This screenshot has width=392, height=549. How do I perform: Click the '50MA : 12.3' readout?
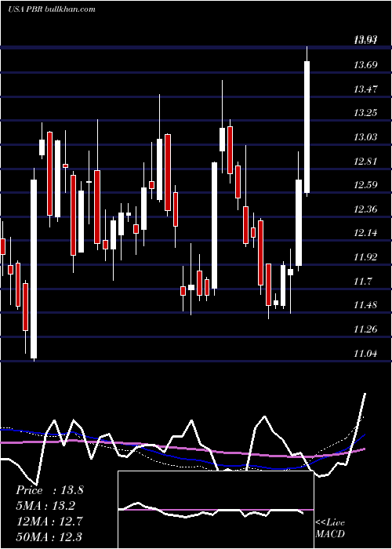coord(49,536)
